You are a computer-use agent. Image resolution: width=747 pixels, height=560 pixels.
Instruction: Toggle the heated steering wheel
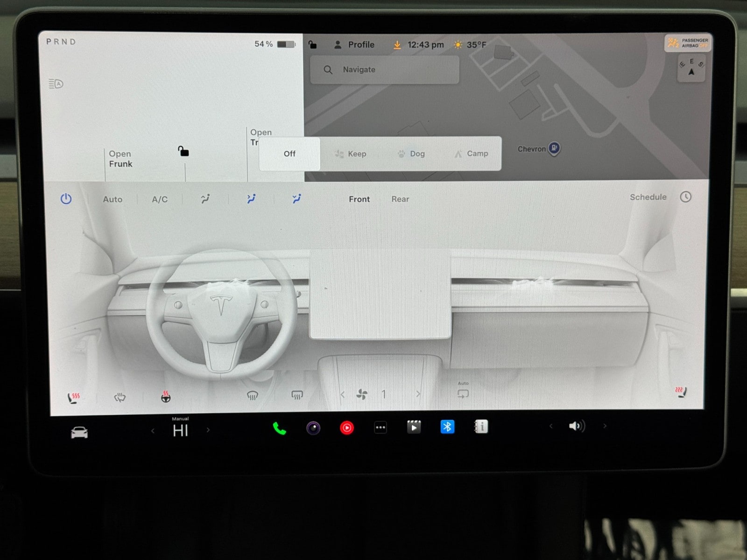click(166, 397)
